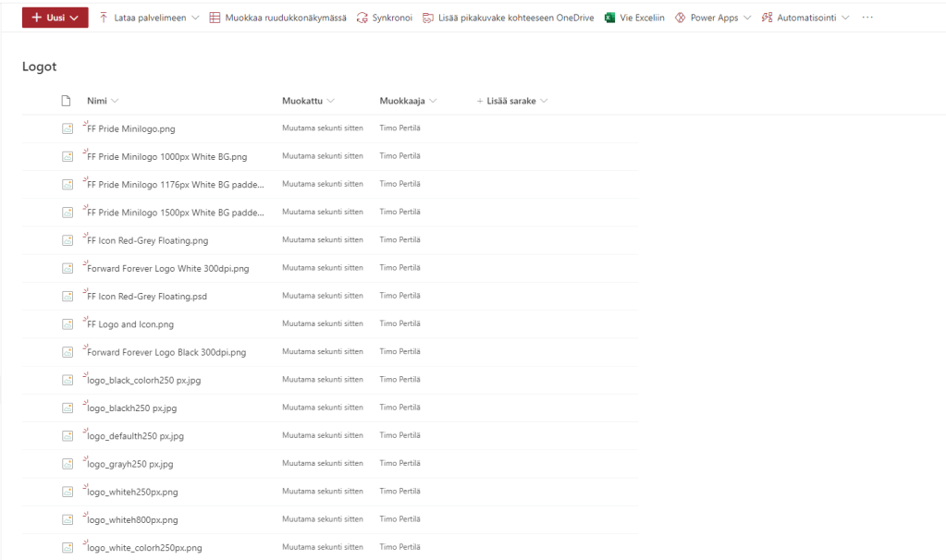This screenshot has height=560, width=946.
Task: Click the Synkronoi sync icon
Action: [x=362, y=18]
